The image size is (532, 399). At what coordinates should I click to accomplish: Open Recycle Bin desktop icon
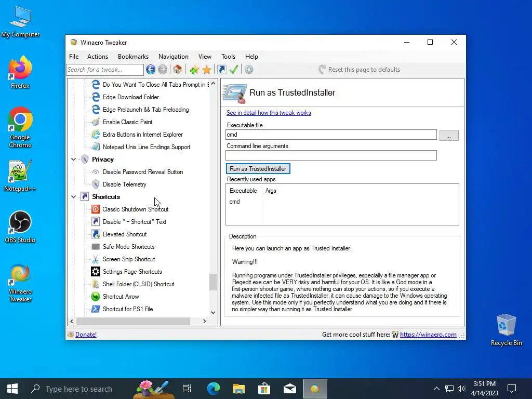(x=506, y=330)
